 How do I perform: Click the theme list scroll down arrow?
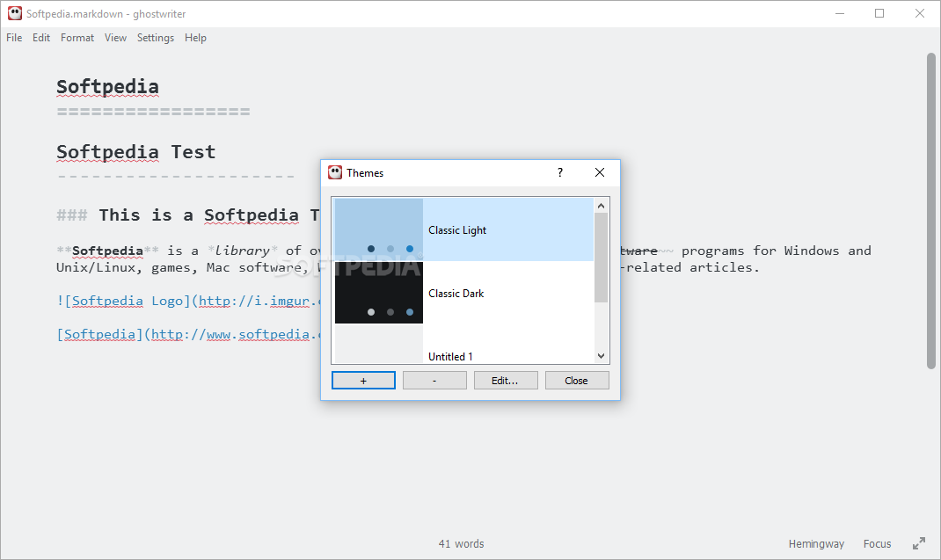pyautogui.click(x=602, y=356)
